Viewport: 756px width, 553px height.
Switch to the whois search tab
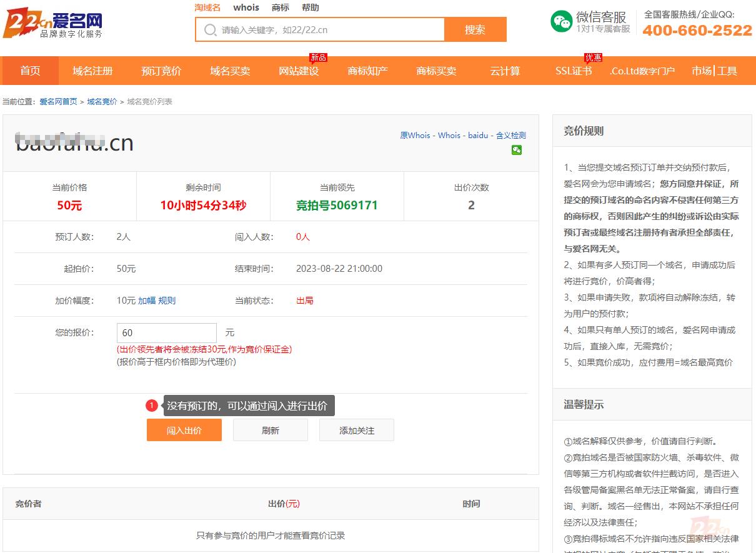[246, 7]
